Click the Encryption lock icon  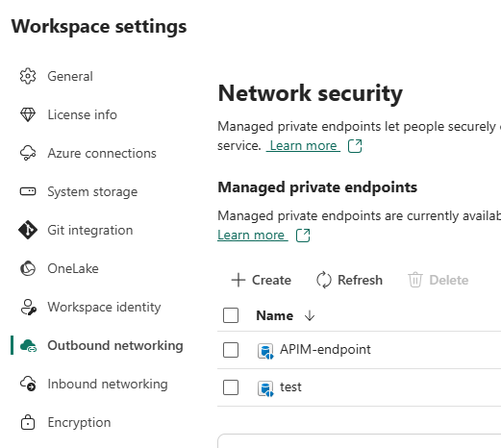28,422
